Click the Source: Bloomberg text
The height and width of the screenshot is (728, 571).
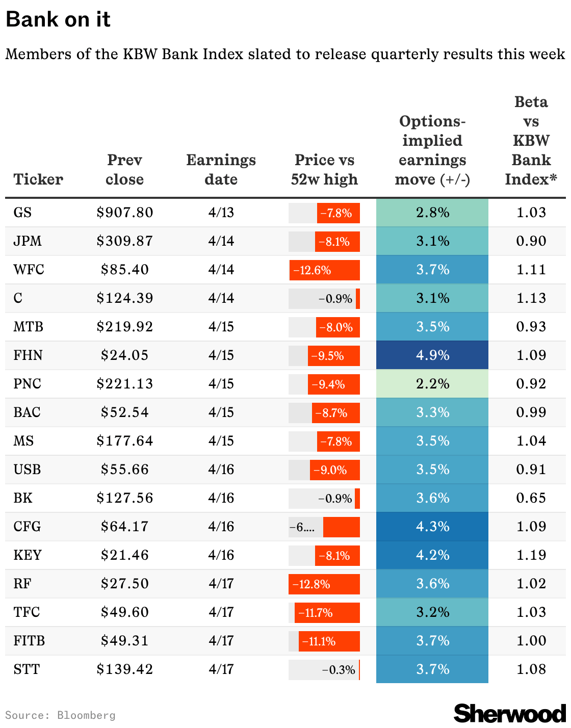click(x=60, y=715)
